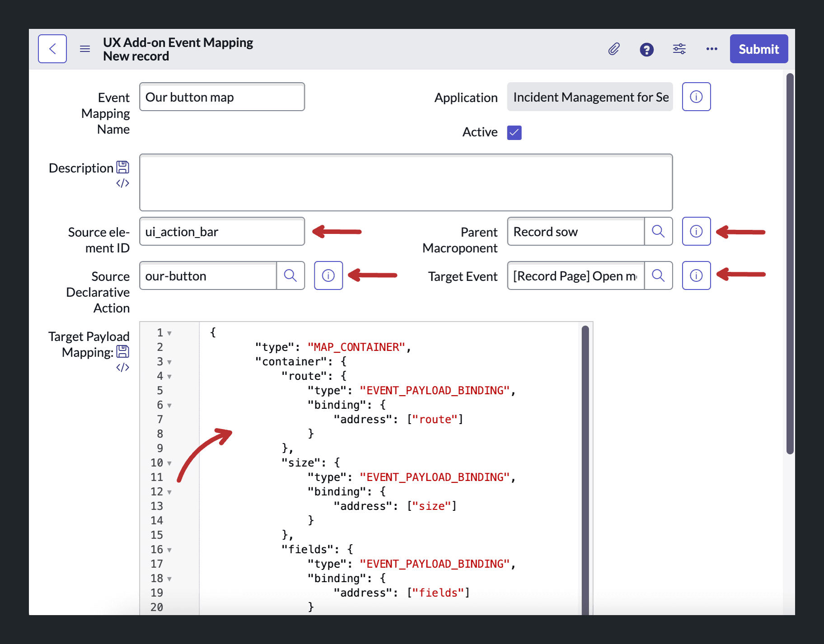Collapse the "route" block at line 4
Image resolution: width=824 pixels, height=644 pixels.
169,377
